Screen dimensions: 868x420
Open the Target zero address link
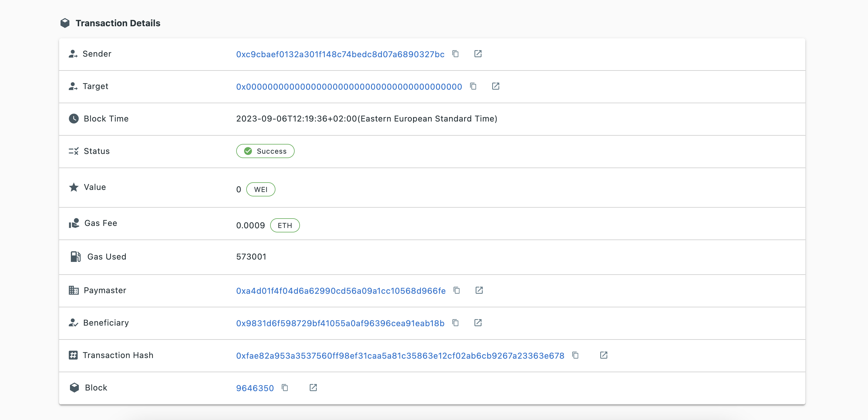pyautogui.click(x=349, y=86)
